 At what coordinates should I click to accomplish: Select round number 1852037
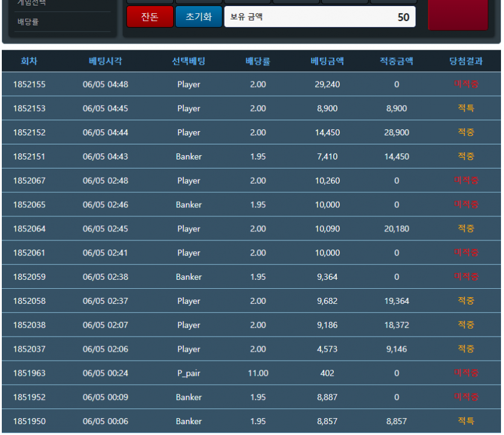point(29,349)
